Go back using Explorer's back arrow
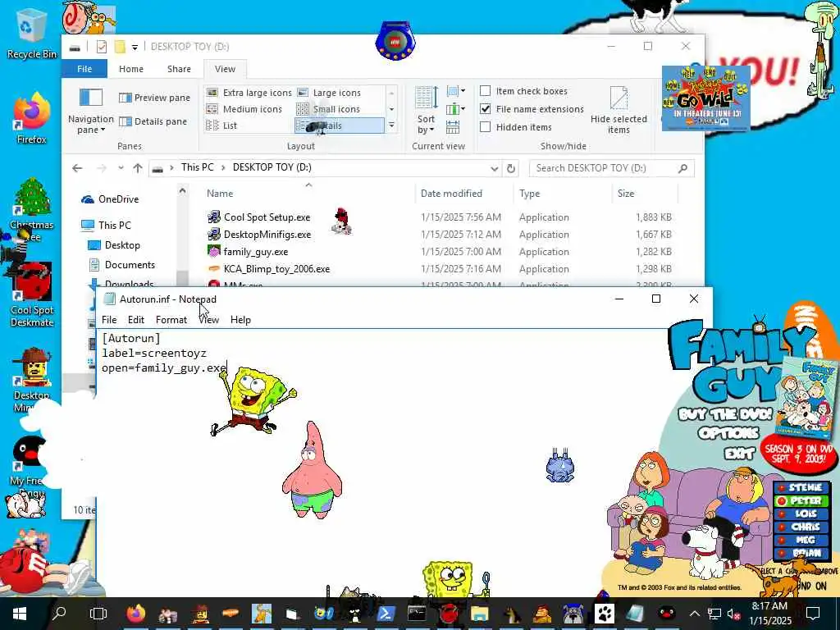This screenshot has width=840, height=630. click(x=77, y=168)
